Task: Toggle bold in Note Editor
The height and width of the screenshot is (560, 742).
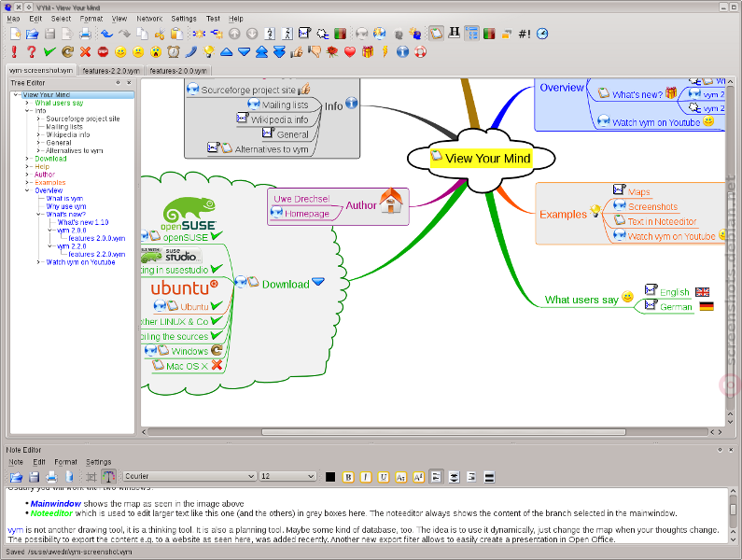Action: click(x=348, y=477)
